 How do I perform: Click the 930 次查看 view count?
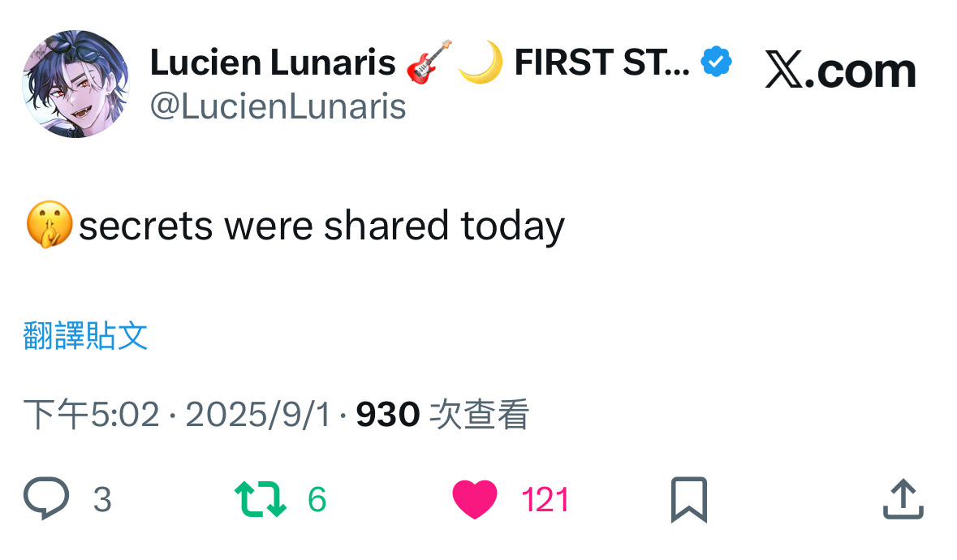442,416
